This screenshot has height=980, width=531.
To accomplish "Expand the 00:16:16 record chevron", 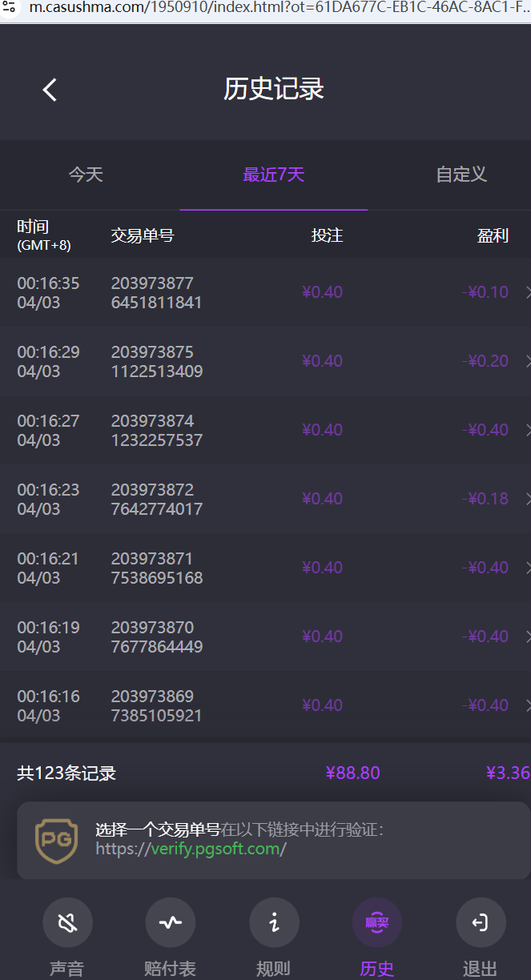I will (527, 706).
